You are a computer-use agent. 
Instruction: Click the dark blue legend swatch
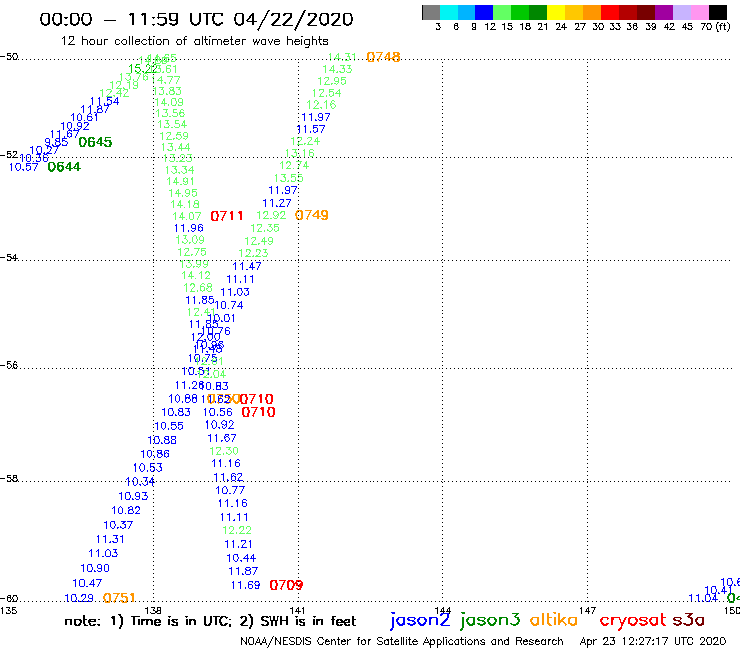[484, 12]
